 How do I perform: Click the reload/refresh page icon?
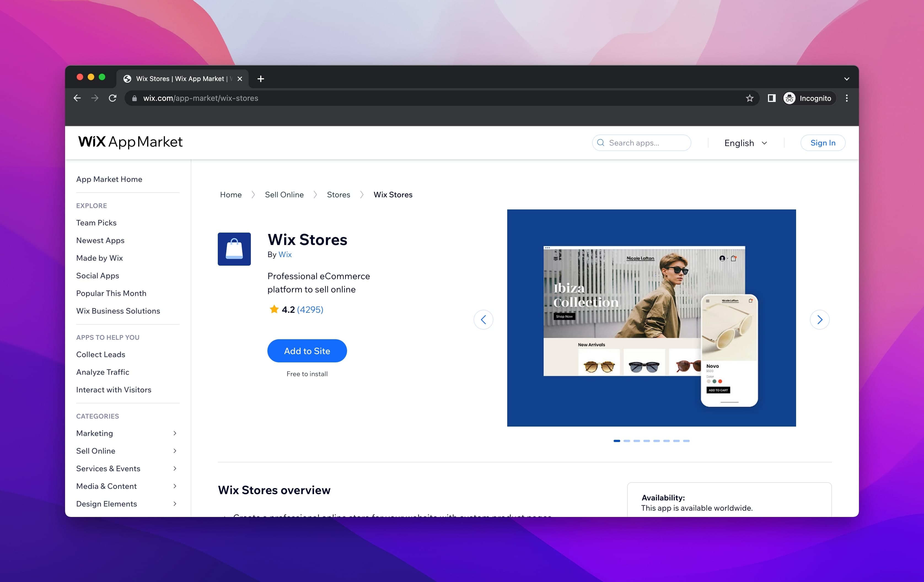[x=113, y=98]
